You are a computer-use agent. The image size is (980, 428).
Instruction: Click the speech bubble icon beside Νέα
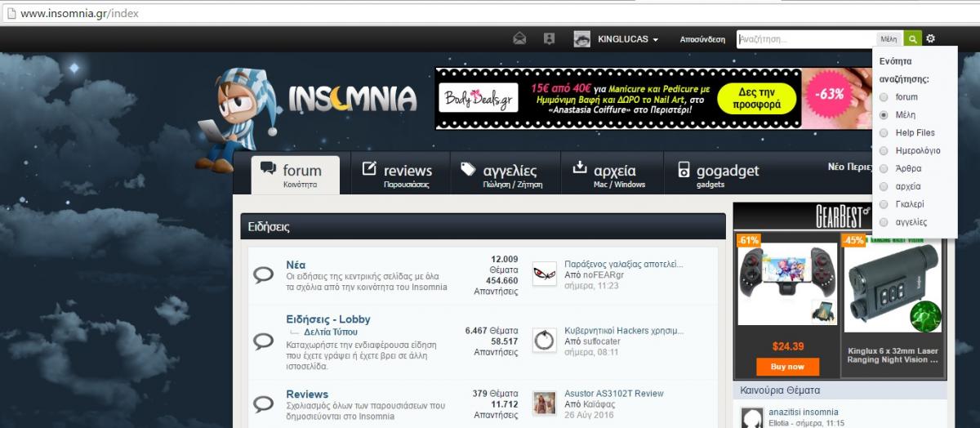263,274
